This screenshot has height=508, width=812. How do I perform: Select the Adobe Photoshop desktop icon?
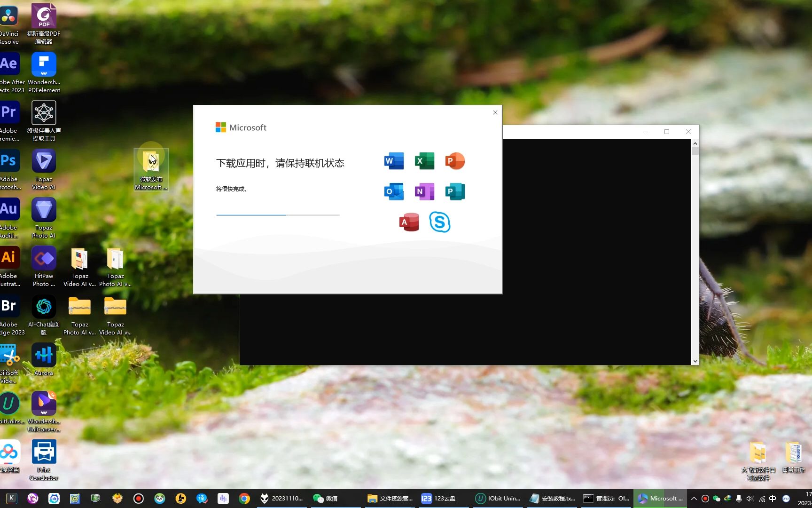pos(9,169)
